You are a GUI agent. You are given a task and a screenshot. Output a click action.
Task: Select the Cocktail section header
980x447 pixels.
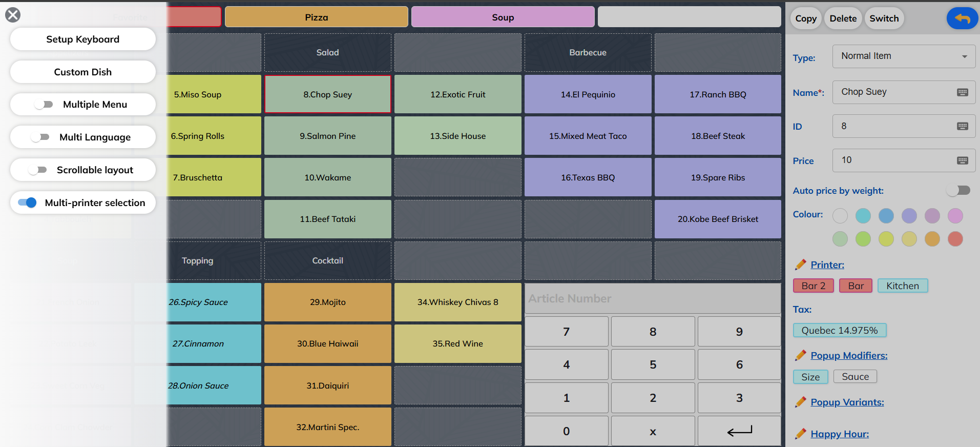tap(328, 260)
